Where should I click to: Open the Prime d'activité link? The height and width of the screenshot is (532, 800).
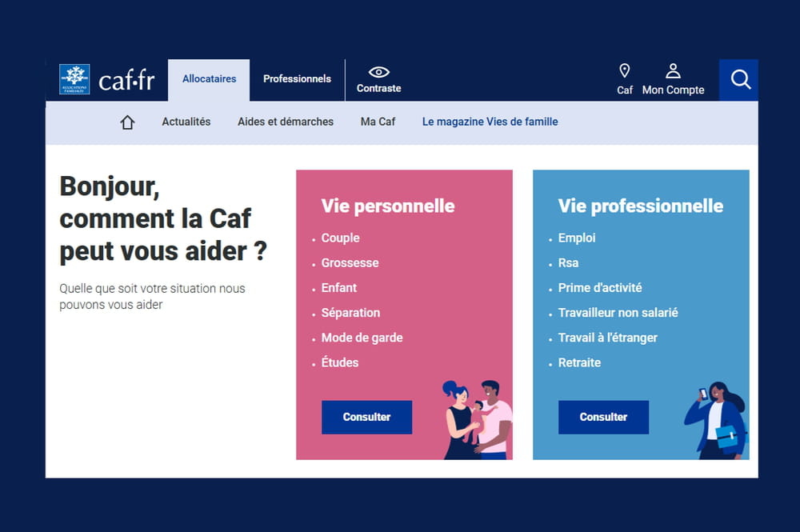click(x=600, y=288)
